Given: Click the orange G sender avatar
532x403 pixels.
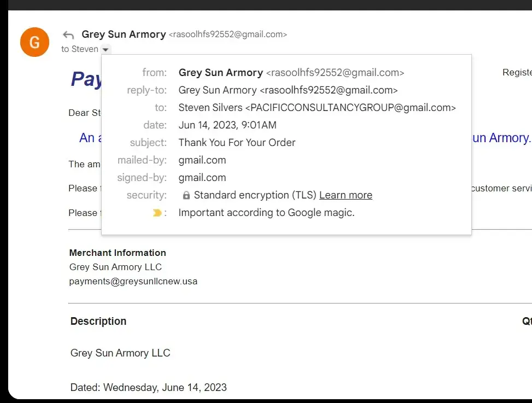Looking at the screenshot, I should point(34,42).
